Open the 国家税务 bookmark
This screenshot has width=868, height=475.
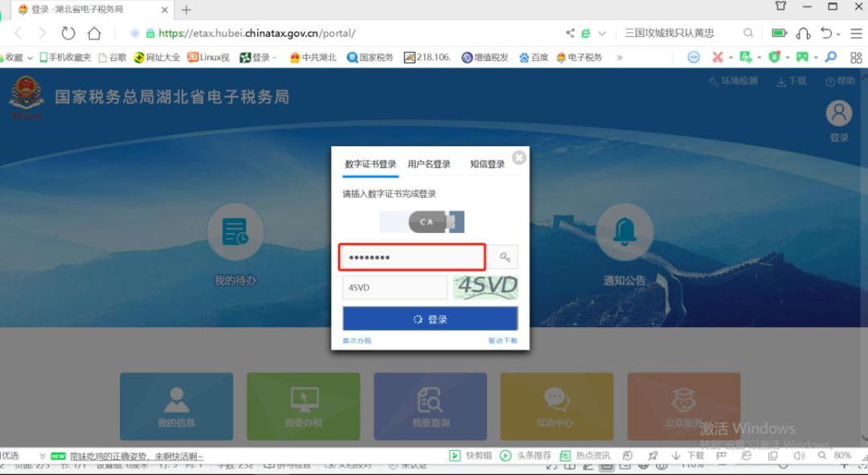371,57
